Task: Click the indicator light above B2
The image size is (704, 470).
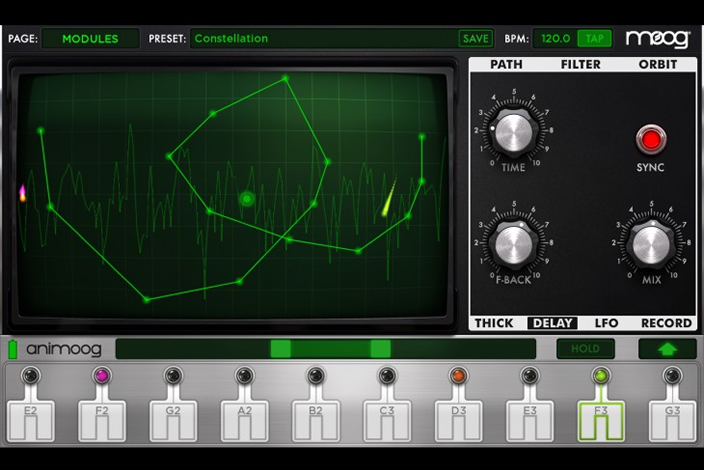Action: click(x=316, y=375)
